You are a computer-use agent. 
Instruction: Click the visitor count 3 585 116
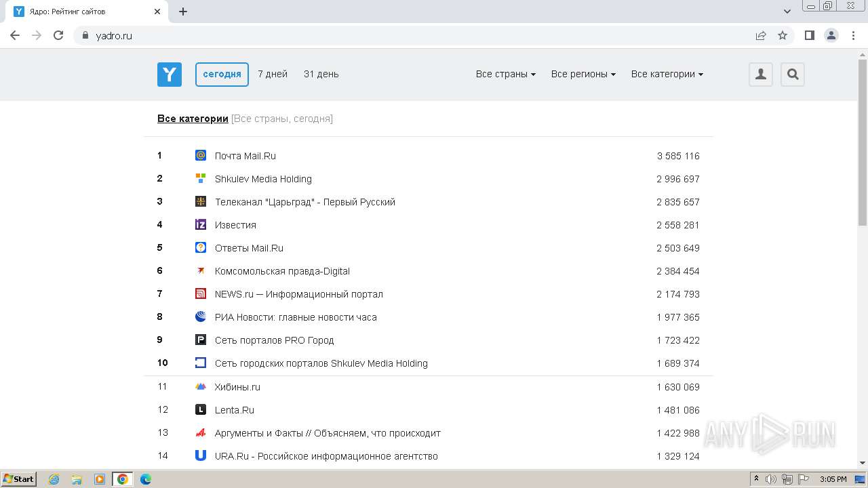[678, 156]
